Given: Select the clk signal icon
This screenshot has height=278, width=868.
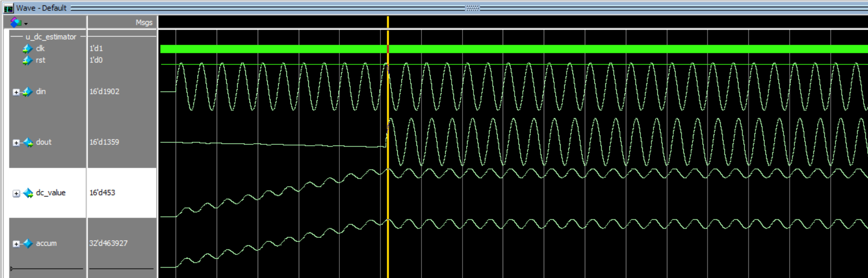Looking at the screenshot, I should (27, 48).
